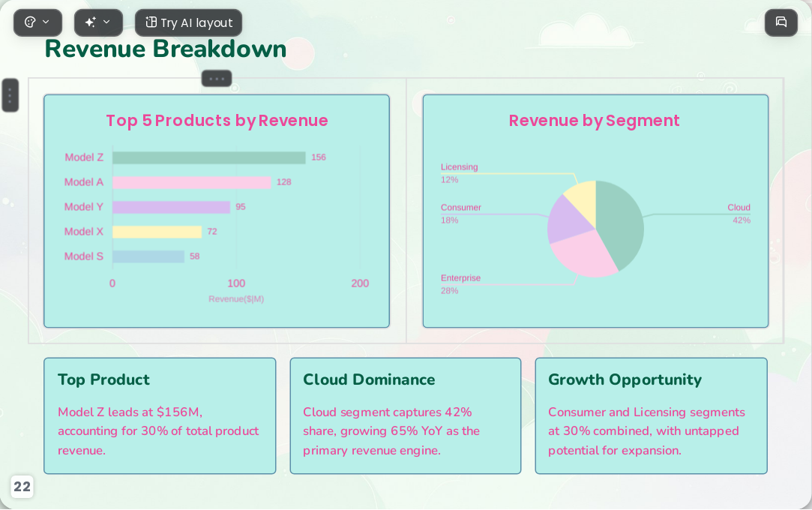
Task: Select the Cloud Dominance card heading
Action: 369,379
